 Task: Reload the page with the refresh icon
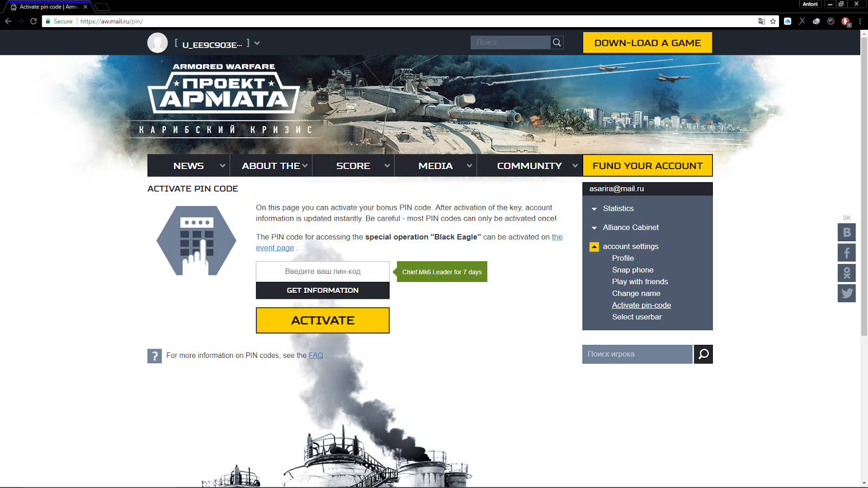tap(34, 21)
